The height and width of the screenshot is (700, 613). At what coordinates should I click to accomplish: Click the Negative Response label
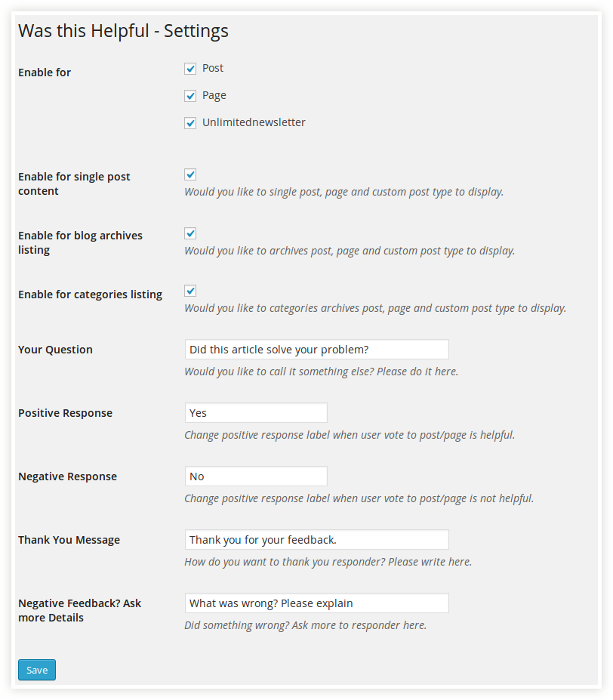[x=67, y=476]
